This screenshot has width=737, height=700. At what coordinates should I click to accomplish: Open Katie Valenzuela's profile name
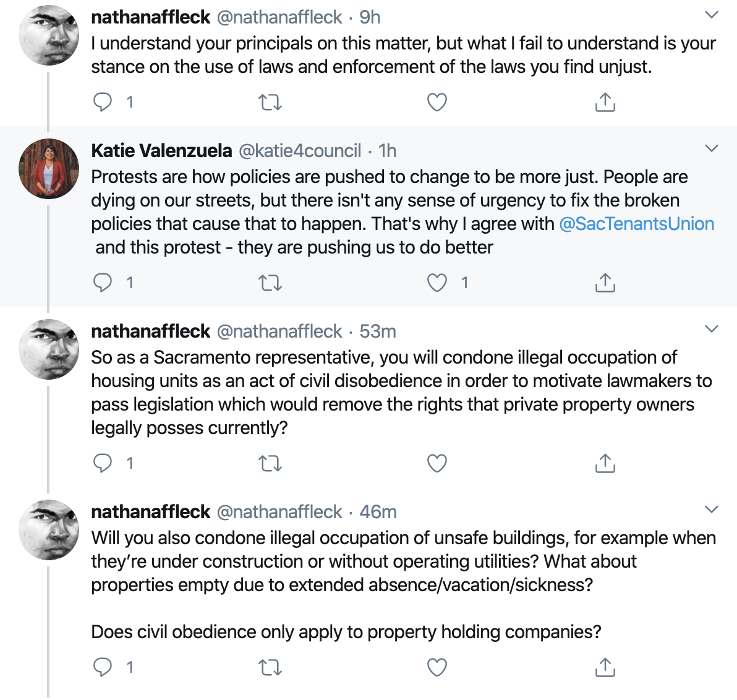coord(161,150)
